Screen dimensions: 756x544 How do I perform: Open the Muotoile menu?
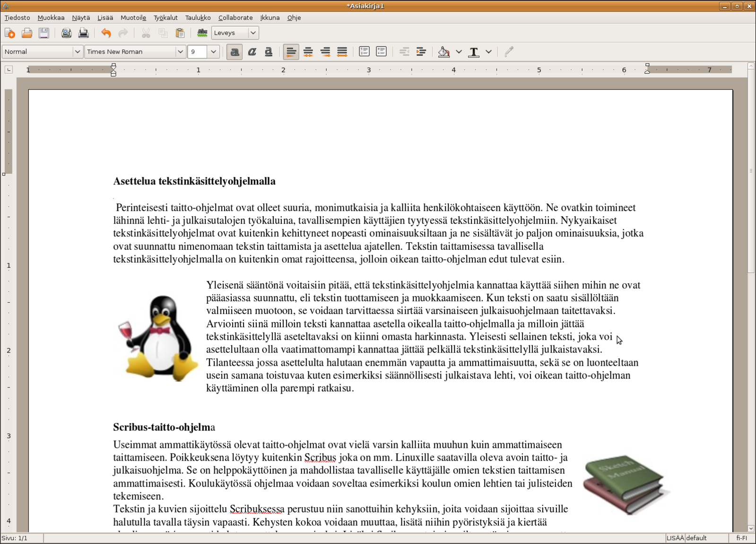[133, 18]
